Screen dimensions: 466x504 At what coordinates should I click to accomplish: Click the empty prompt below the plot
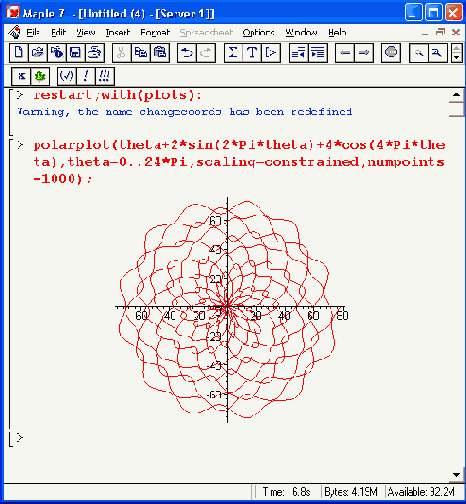pyautogui.click(x=20, y=437)
